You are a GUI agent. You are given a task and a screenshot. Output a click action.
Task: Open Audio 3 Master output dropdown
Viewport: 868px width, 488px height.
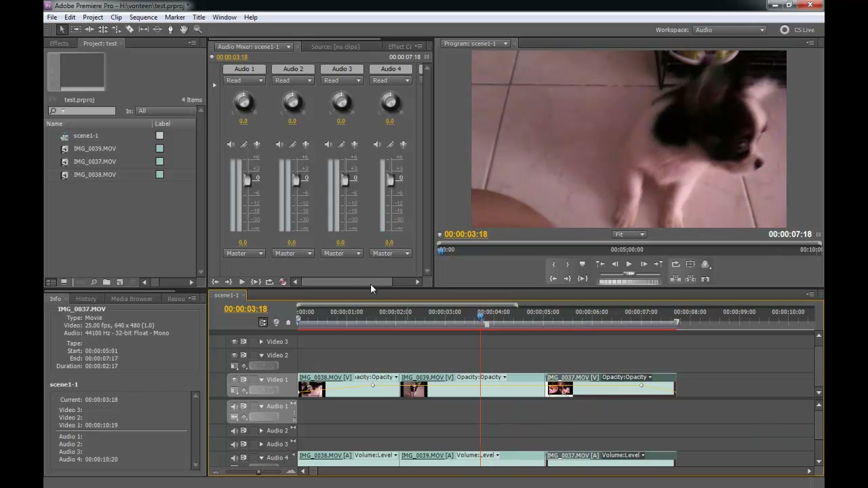point(342,253)
